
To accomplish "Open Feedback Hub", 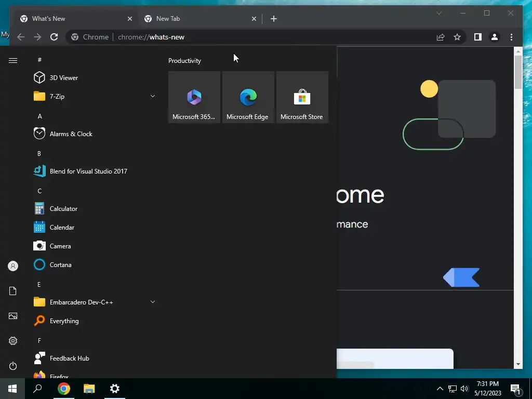I will tap(95, 358).
